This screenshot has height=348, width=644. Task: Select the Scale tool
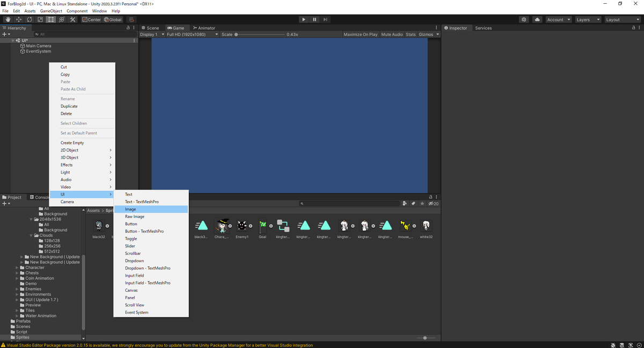[40, 19]
